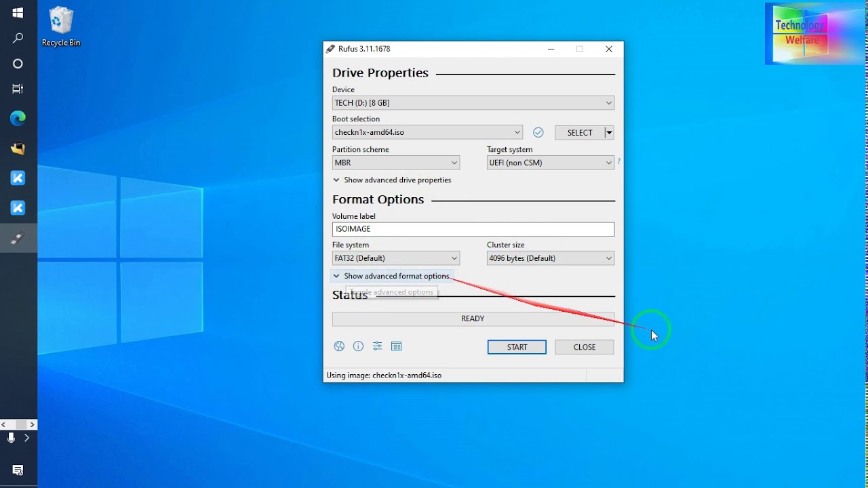Open the File system FAT32 dropdown
Screen dimensions: 868x488
(x=396, y=258)
